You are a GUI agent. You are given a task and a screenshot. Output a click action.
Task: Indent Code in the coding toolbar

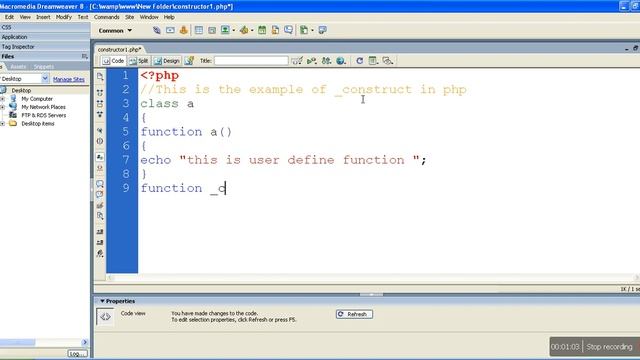[x=100, y=231]
